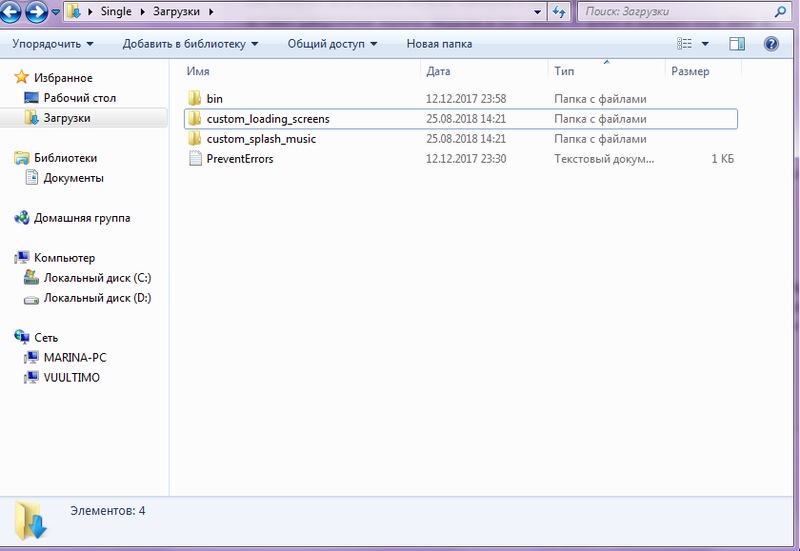Open Рабочий стол in Favorites
The width and height of the screenshot is (800, 551).
tap(79, 98)
